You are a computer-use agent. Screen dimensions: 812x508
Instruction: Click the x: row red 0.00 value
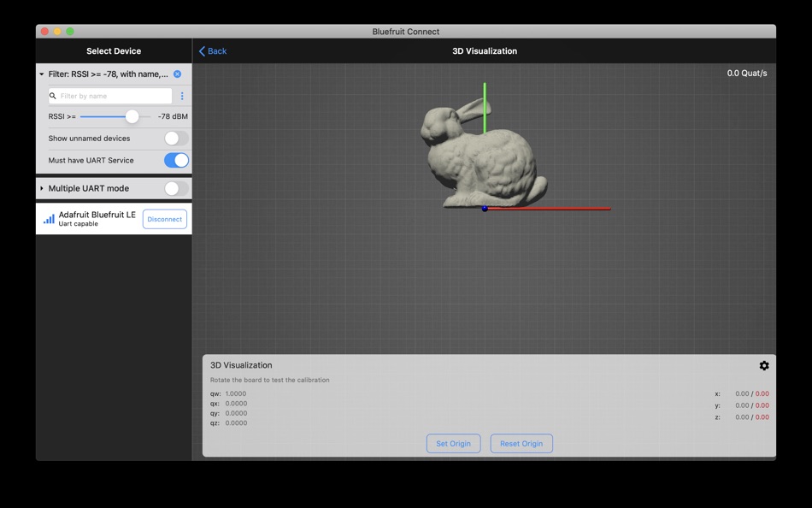[762, 393]
